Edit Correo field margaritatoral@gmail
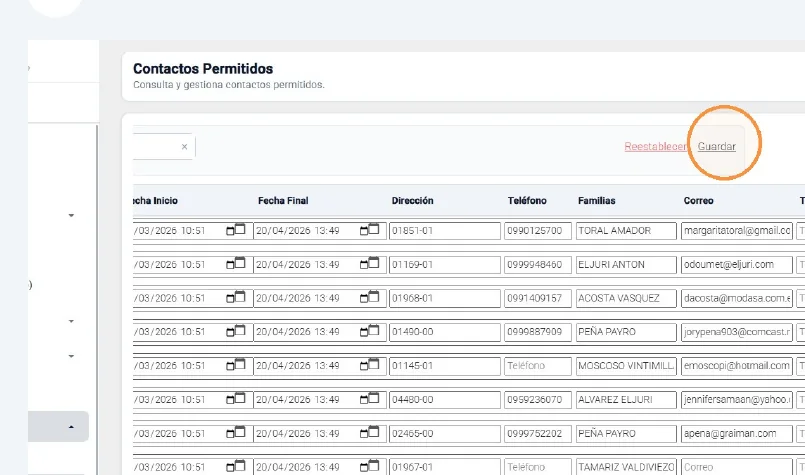Screen dimensions: 805x475 [x=737, y=231]
